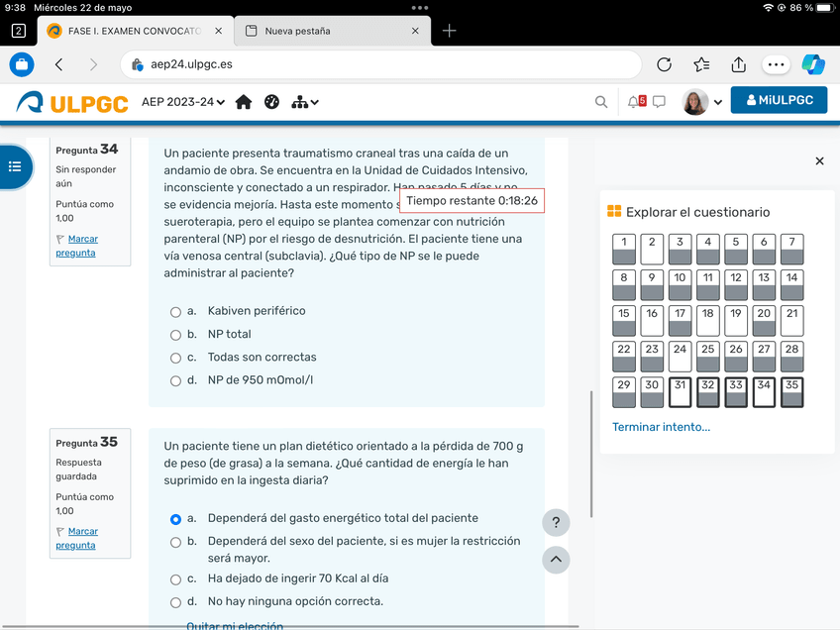Go to question 28 in navigator
840x630 pixels.
tap(791, 357)
